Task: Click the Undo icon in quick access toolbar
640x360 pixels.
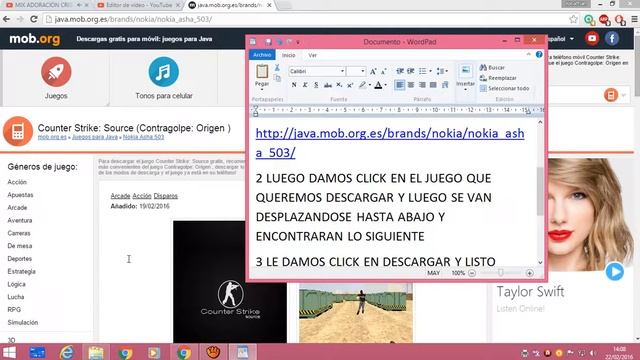Action: pos(279,42)
